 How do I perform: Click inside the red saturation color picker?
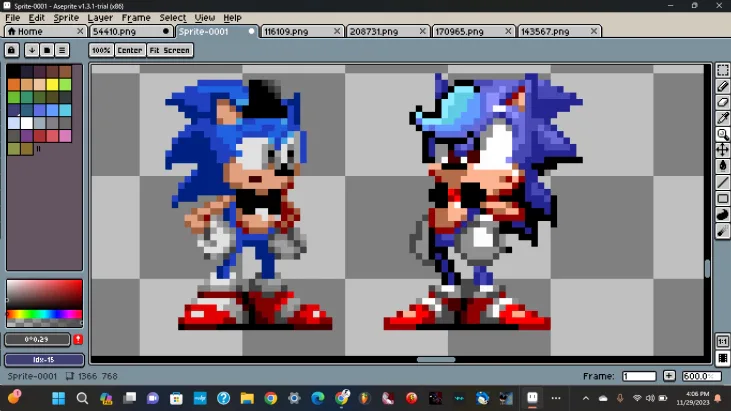click(45, 294)
